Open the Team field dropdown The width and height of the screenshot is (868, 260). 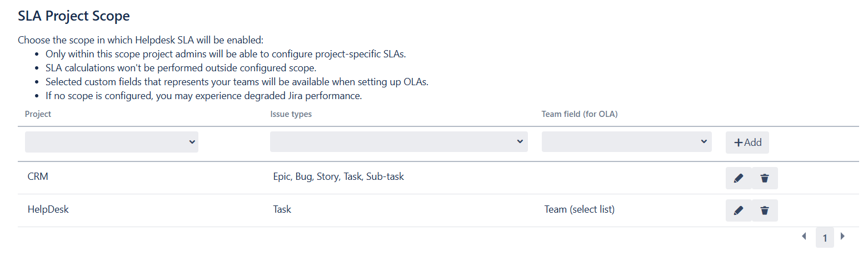(626, 142)
